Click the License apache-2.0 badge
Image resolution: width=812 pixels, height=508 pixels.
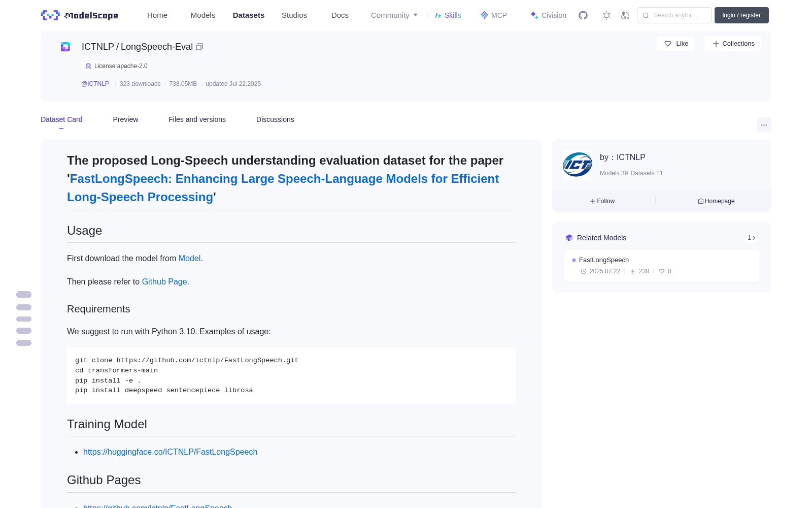[116, 66]
